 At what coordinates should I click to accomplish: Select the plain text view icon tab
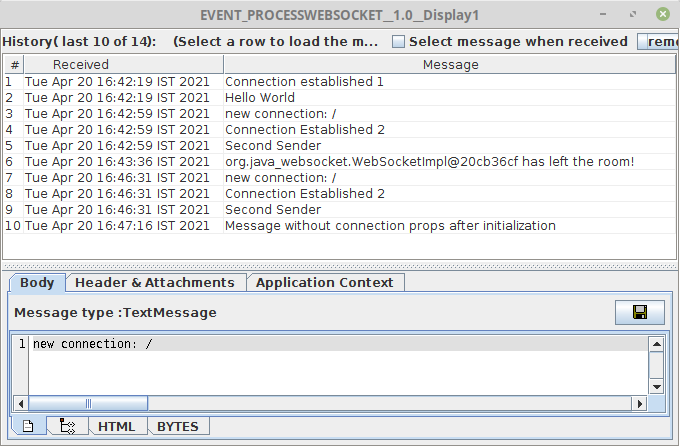point(28,426)
